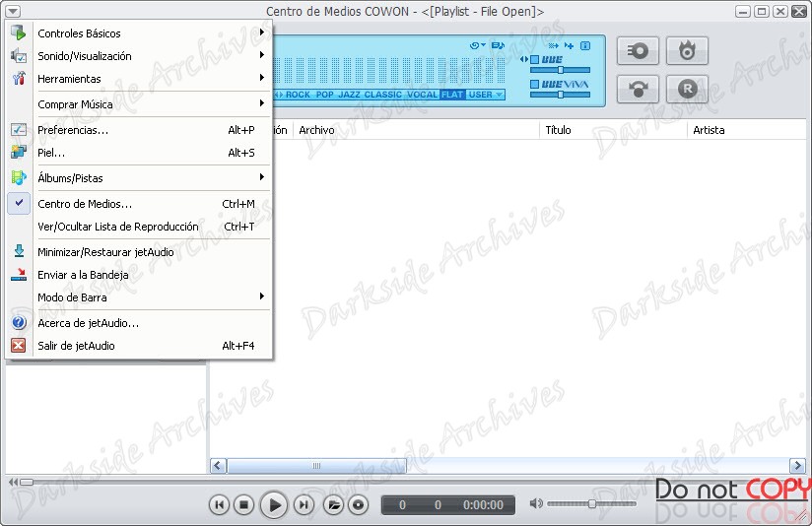Image resolution: width=812 pixels, height=526 pixels.
Task: Click the green Controles Básicos menu icon
Action: [x=19, y=33]
